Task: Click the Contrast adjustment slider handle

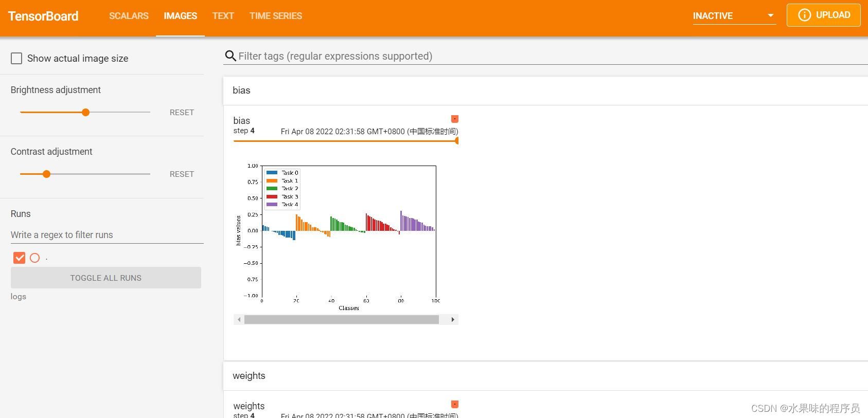Action: coord(46,174)
